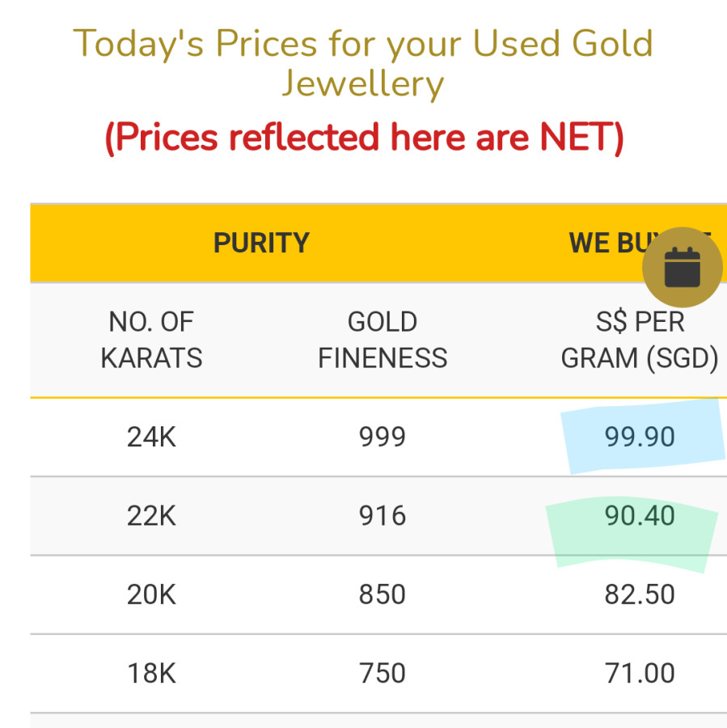The image size is (727, 728).
Task: Open the floating calendar icon button
Action: (x=682, y=268)
